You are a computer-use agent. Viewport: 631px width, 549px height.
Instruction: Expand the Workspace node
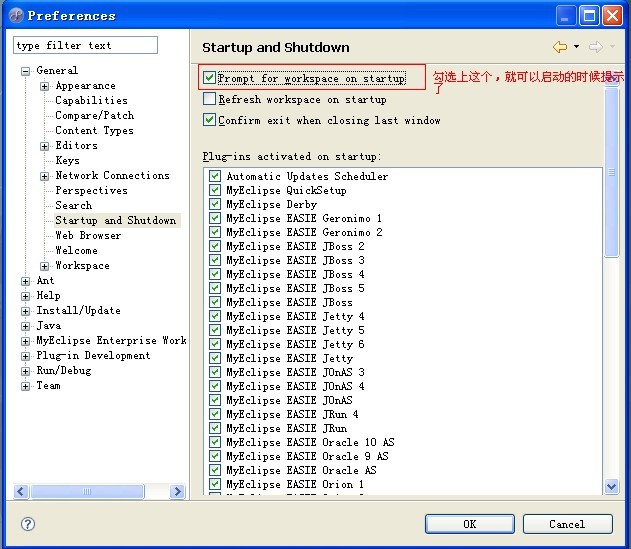pos(45,266)
